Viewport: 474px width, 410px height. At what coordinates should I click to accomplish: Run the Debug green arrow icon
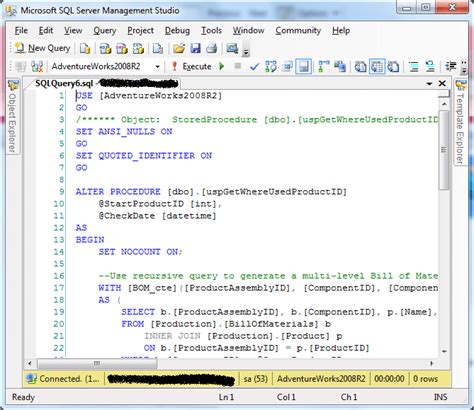pyautogui.click(x=222, y=66)
